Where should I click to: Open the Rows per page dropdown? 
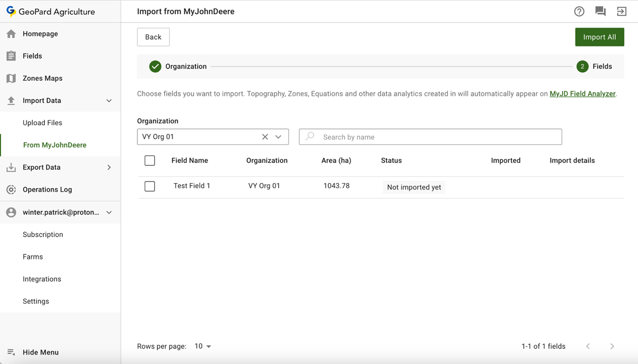203,346
